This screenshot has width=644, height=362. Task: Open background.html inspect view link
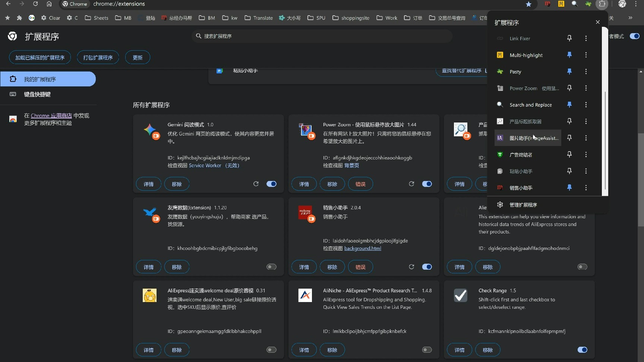(x=363, y=248)
